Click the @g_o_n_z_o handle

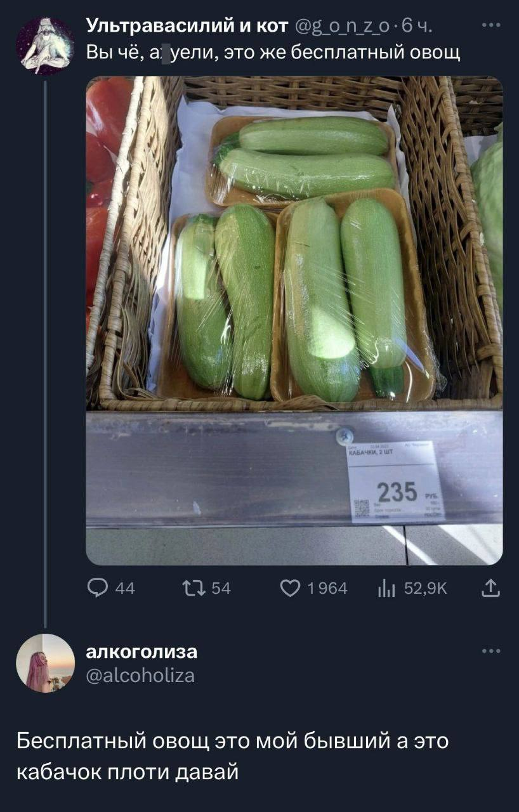coord(346,26)
